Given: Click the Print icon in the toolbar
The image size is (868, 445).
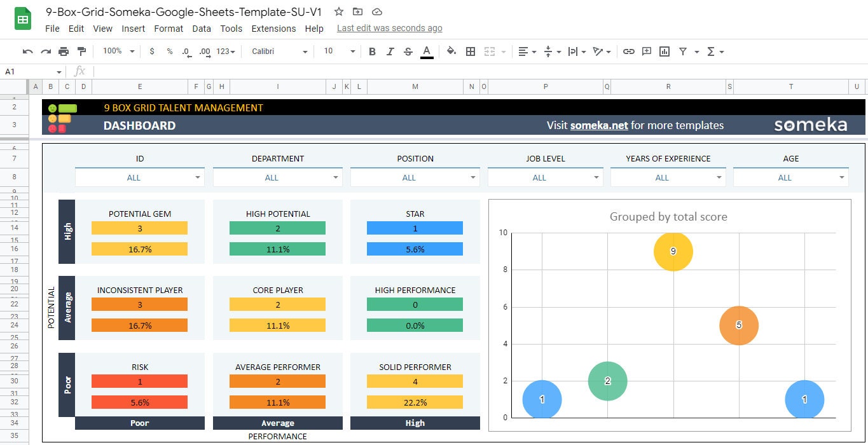Looking at the screenshot, I should [x=63, y=51].
